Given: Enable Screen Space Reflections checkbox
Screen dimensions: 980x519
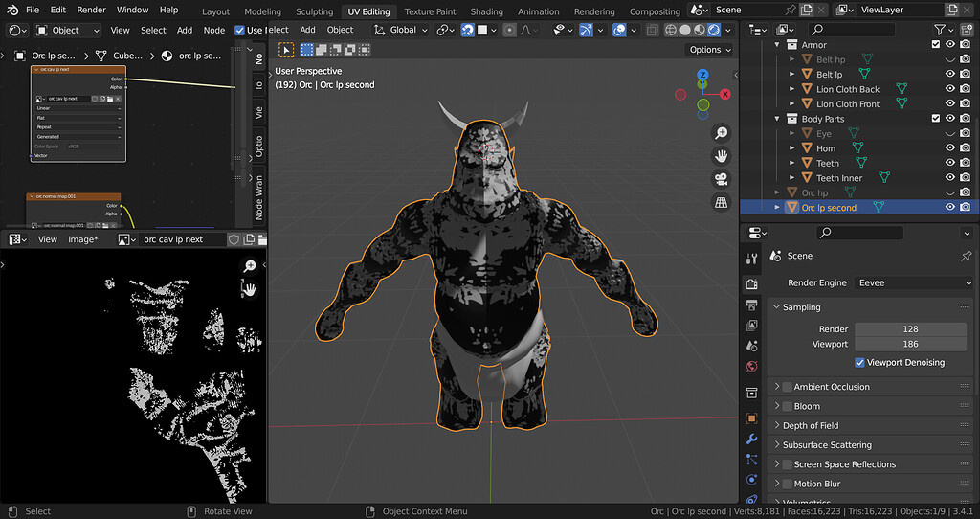Looking at the screenshot, I should (x=788, y=464).
